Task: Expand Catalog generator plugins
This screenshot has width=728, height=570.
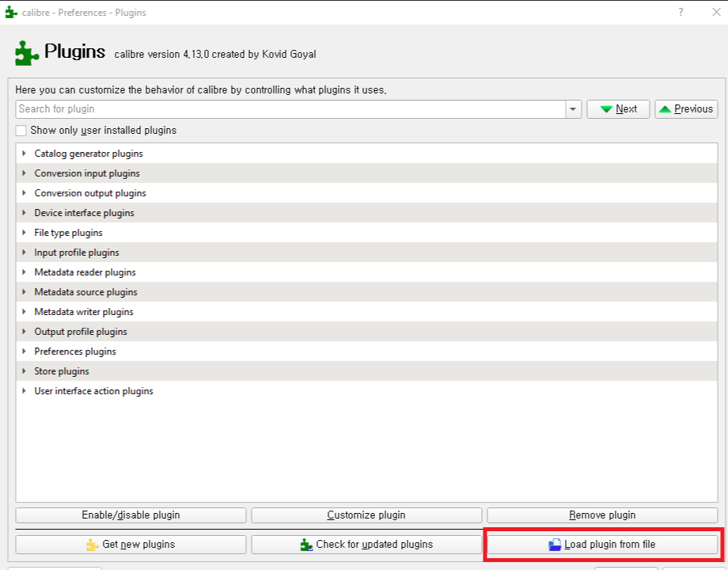Action: (24, 154)
